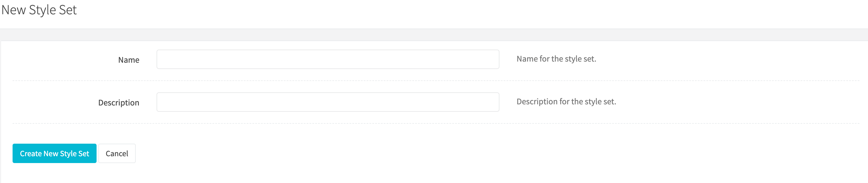Click Create New Style Set button
This screenshot has width=868, height=183.
(x=55, y=153)
